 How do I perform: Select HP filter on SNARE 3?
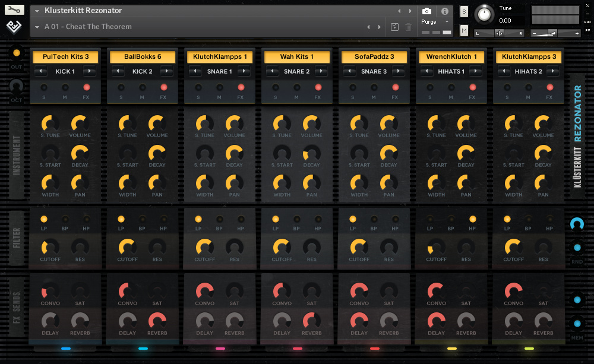coord(395,219)
